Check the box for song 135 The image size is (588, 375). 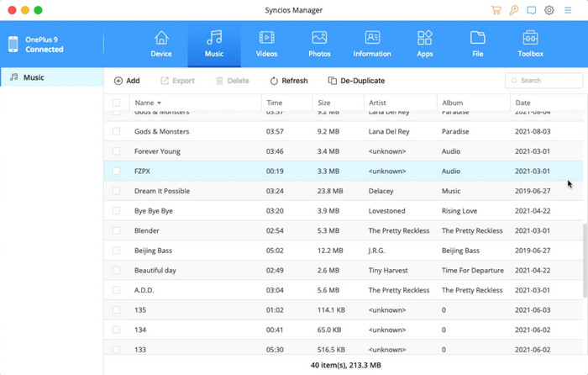point(116,309)
